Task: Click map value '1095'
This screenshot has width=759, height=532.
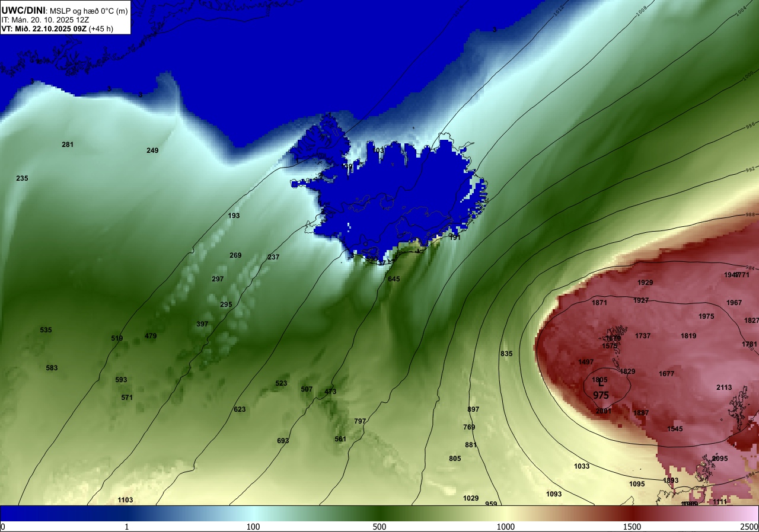Action: coord(637,484)
